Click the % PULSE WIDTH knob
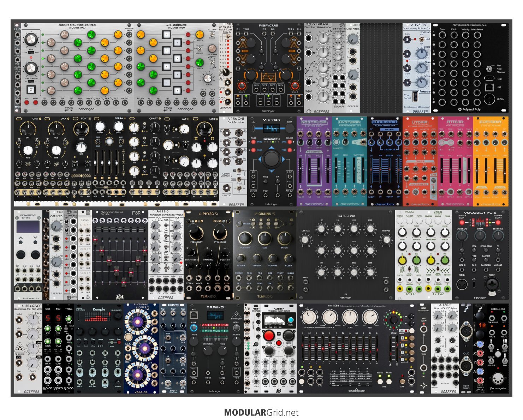The height and width of the screenshot is (420, 523). coord(31,68)
